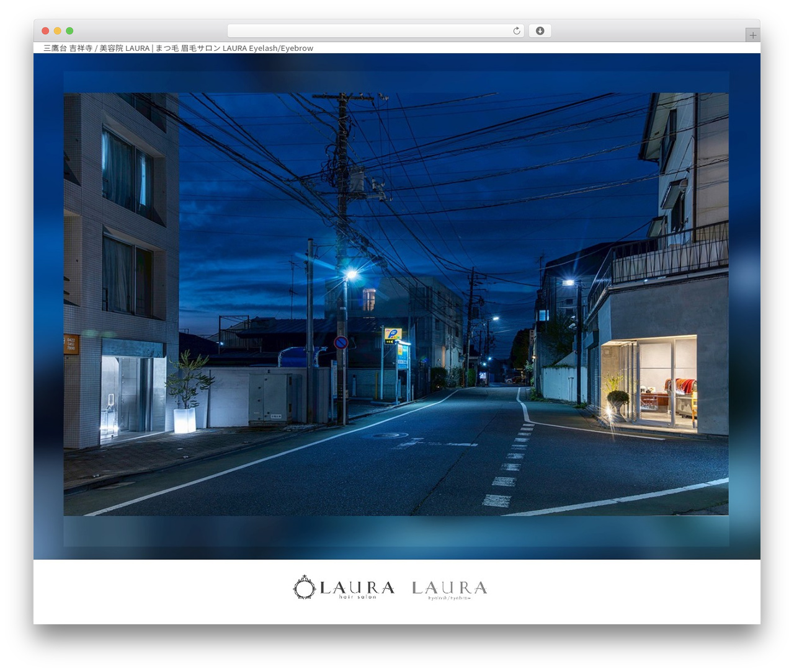Click the page title text about LAURA
Screen dimensions: 794x672
coord(178,48)
